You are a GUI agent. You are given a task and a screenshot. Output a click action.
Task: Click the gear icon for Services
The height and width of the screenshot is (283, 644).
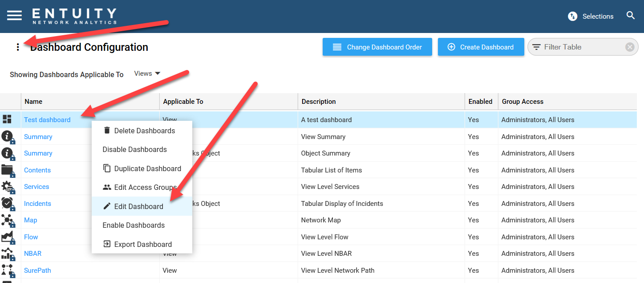coord(8,187)
